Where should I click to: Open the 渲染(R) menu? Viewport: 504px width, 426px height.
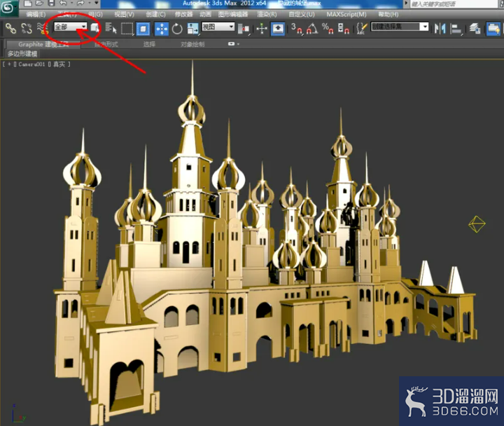267,15
